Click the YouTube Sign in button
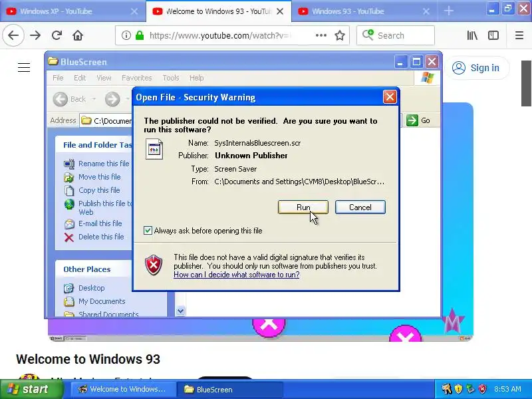Screen dimensions: 532x399 [477, 68]
